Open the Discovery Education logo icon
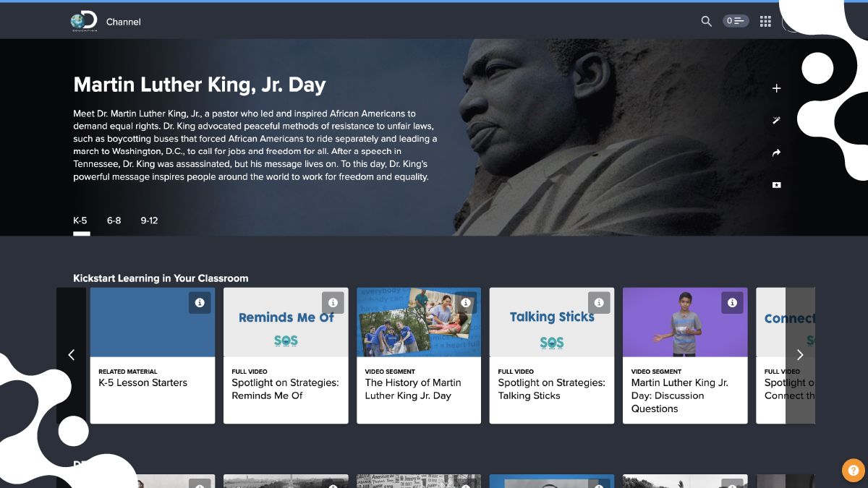 pos(83,20)
